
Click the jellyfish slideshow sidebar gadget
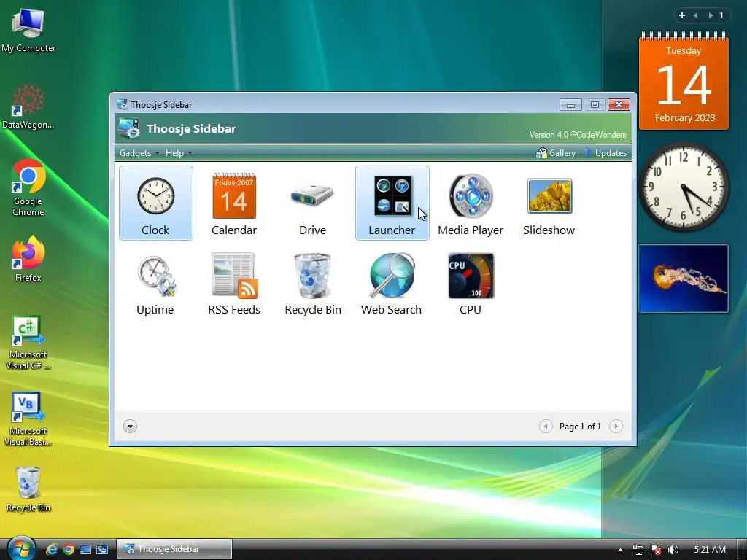[x=683, y=279]
